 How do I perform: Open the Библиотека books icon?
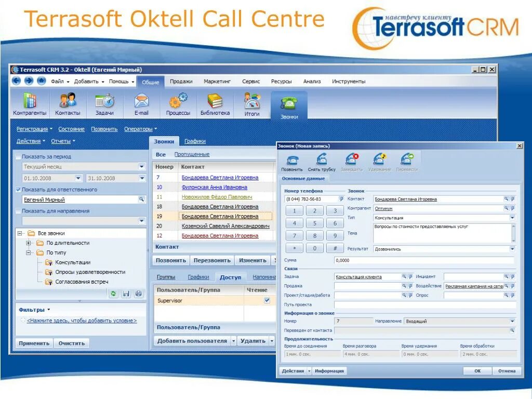[x=215, y=101]
